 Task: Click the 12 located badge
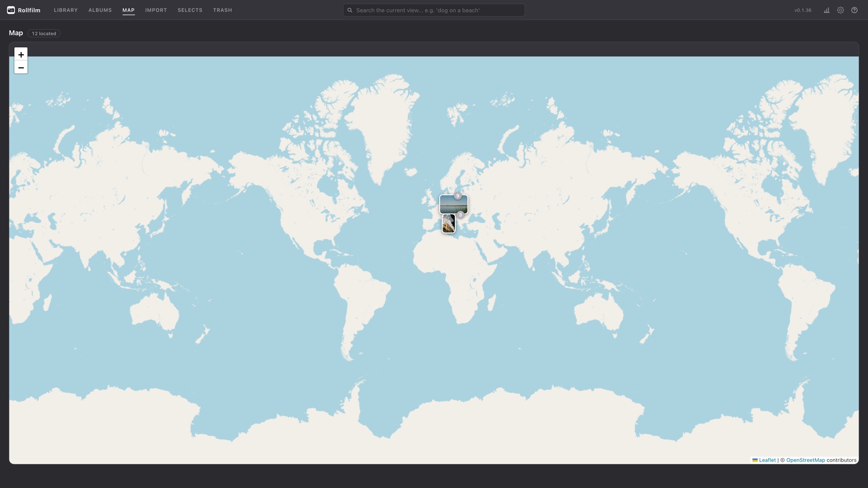pos(44,33)
